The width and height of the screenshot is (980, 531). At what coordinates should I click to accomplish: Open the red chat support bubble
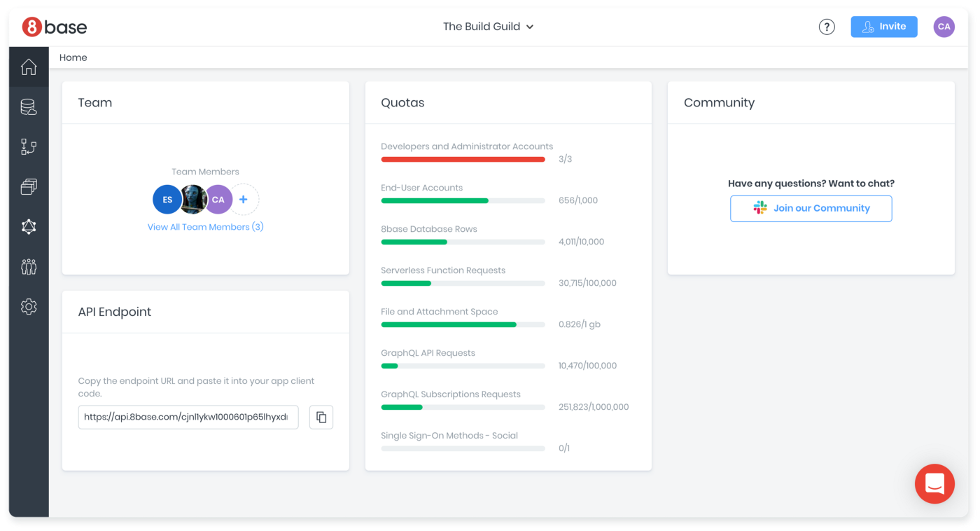click(934, 483)
